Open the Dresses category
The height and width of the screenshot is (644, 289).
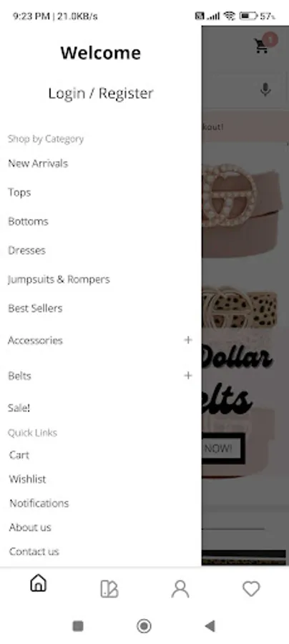(26, 250)
